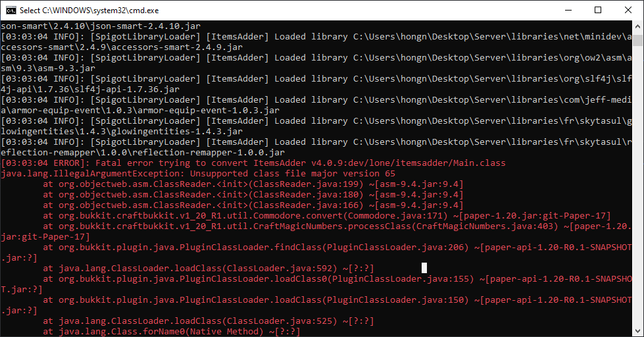
Task: Click 'reflection-remapper-1.0.0.jar' text
Action: pyautogui.click(x=209, y=153)
